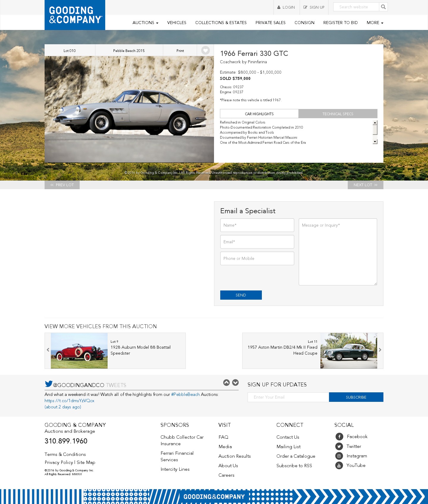This screenshot has height=504, width=428.
Task: Open Facebook social icon
Action: coord(339,437)
